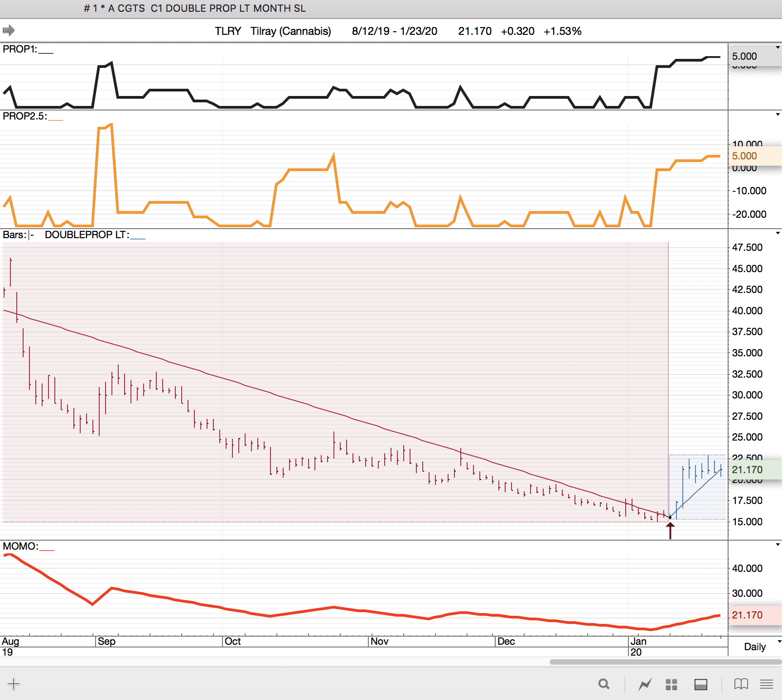Click the gray right-arrow icon beside the ticker
Image resolution: width=782 pixels, height=700 pixels.
9,30
